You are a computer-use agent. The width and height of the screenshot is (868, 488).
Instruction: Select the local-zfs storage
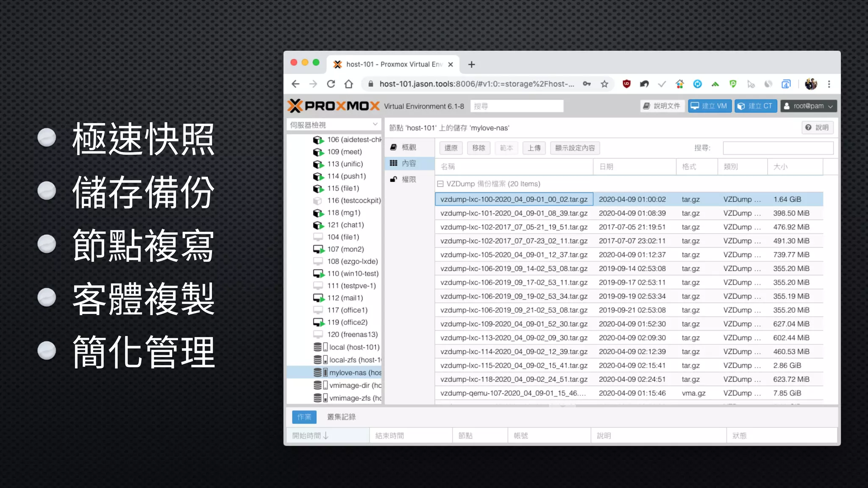347,360
